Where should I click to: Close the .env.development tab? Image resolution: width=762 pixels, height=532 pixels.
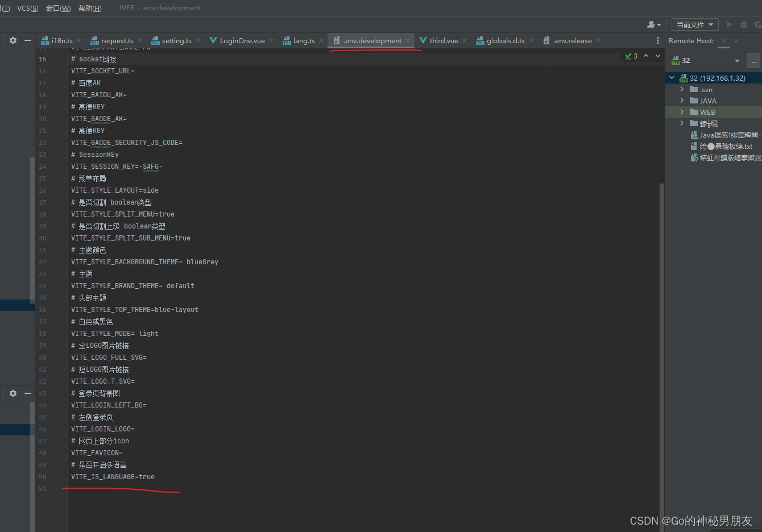point(408,40)
